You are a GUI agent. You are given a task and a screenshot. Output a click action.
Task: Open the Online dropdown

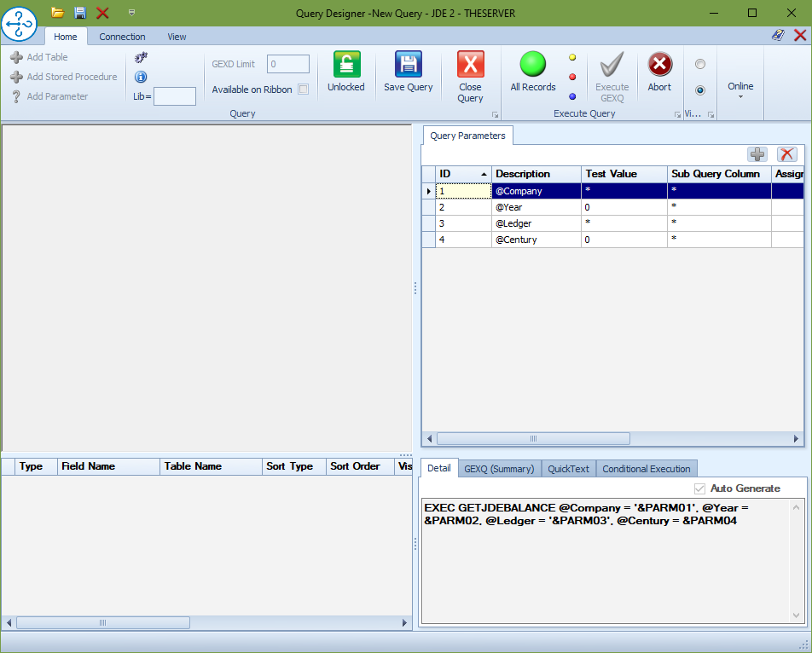[740, 95]
